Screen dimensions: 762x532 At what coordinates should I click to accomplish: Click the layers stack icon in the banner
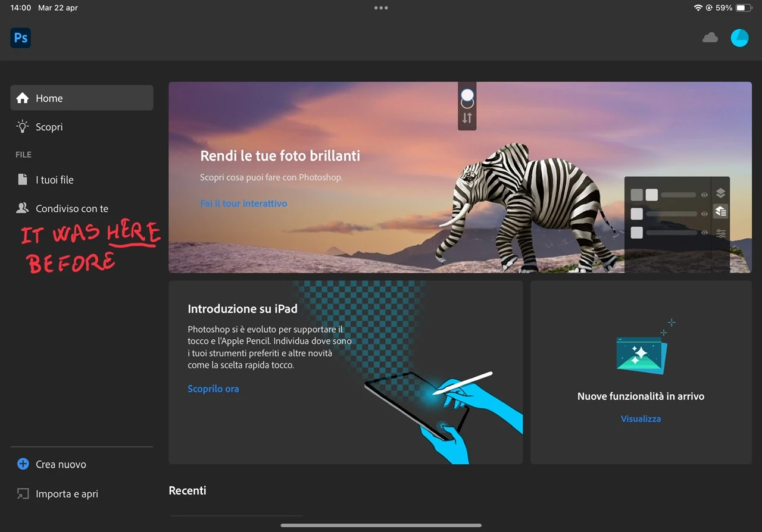(720, 193)
